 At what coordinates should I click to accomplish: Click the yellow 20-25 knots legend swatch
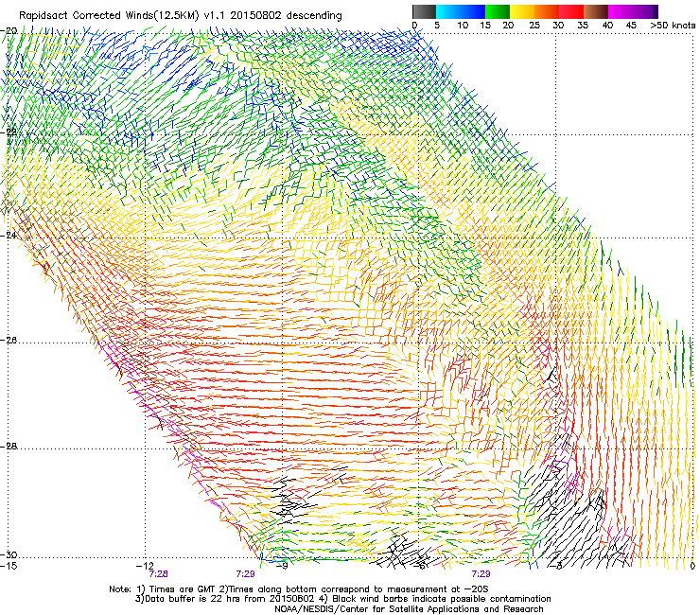click(x=522, y=11)
